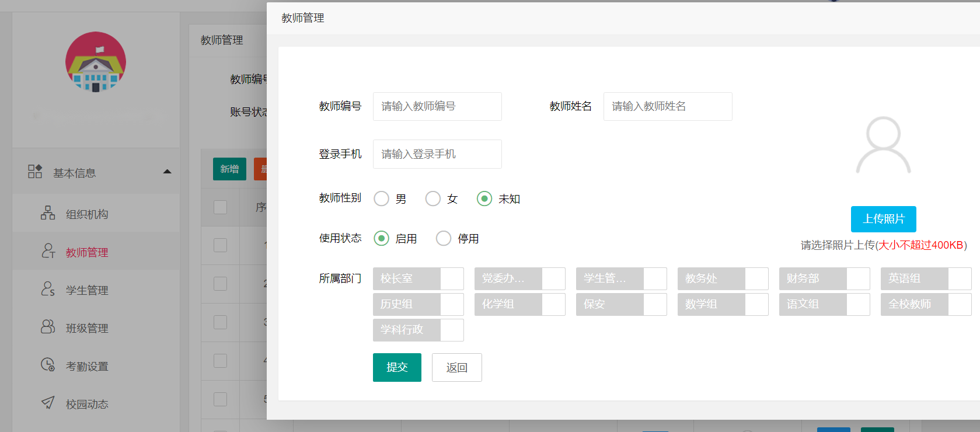980x432 pixels.
Task: Click the 教师姓名 input field
Action: tap(668, 106)
